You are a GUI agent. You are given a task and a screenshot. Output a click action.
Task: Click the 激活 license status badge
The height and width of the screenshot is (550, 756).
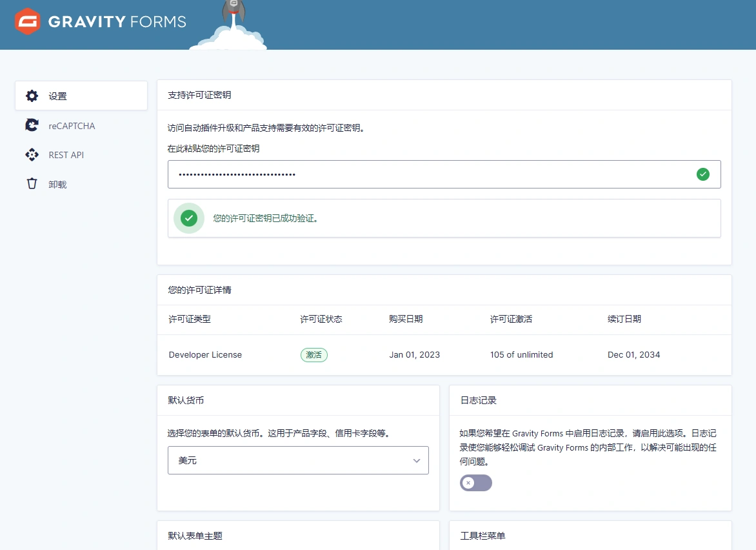(x=313, y=354)
